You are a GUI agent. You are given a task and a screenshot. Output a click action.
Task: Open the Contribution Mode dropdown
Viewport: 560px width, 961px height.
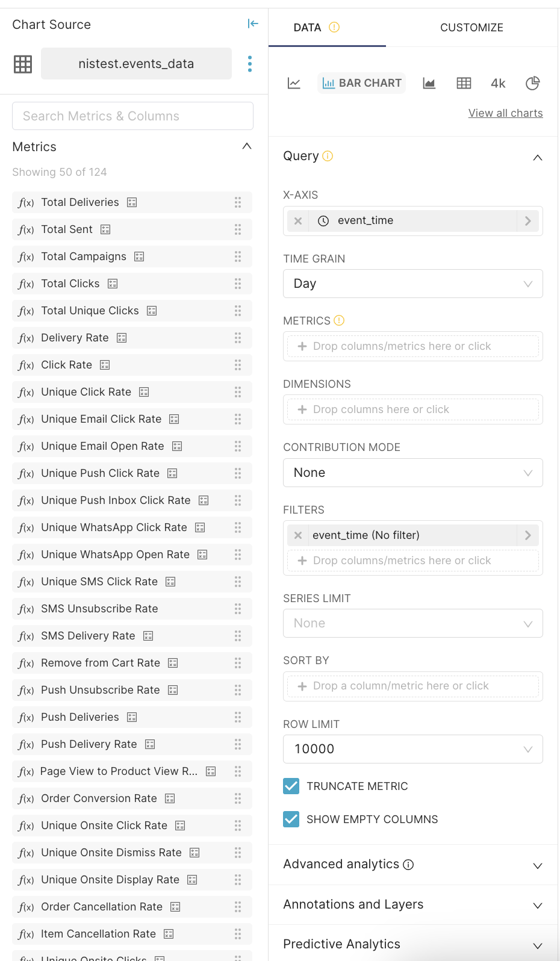click(x=412, y=473)
